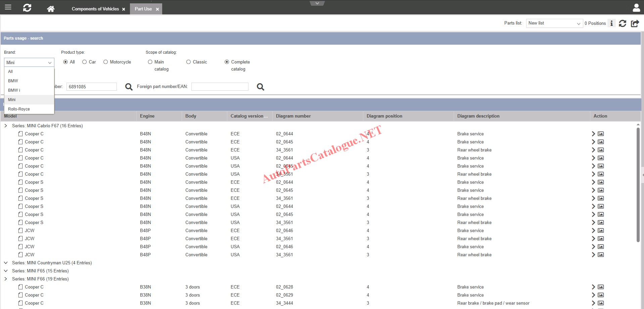Go to the home screen icon
Viewport: 644px width, 309px height.
(51, 9)
